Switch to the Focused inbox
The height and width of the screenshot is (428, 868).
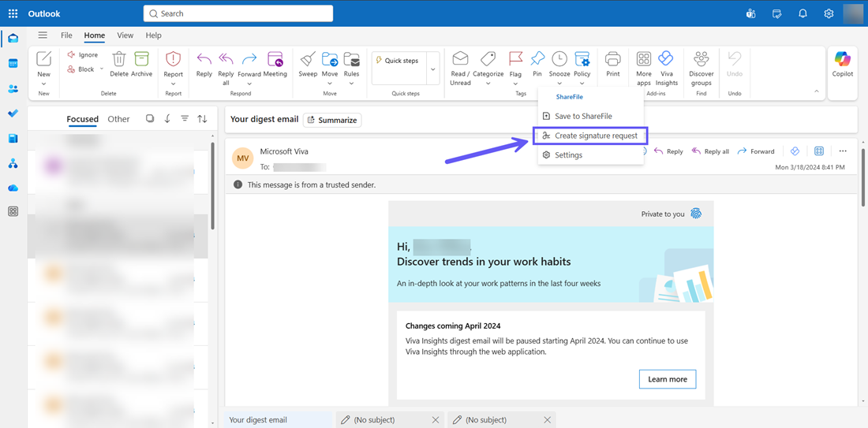[83, 119]
